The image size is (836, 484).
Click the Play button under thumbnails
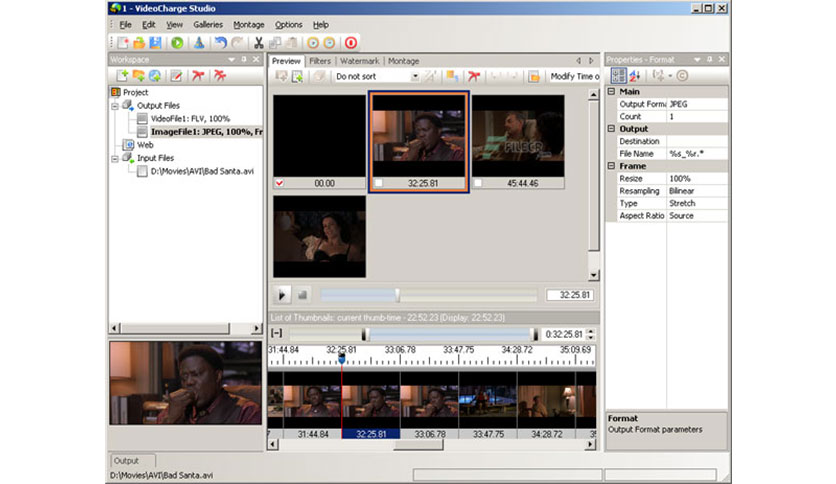(282, 295)
